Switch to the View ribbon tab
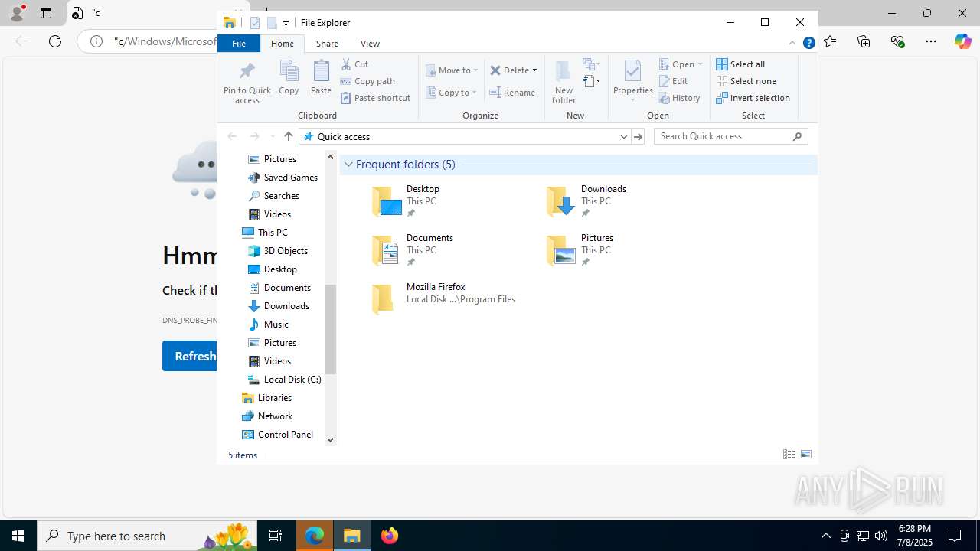This screenshot has width=980, height=551. tap(370, 44)
